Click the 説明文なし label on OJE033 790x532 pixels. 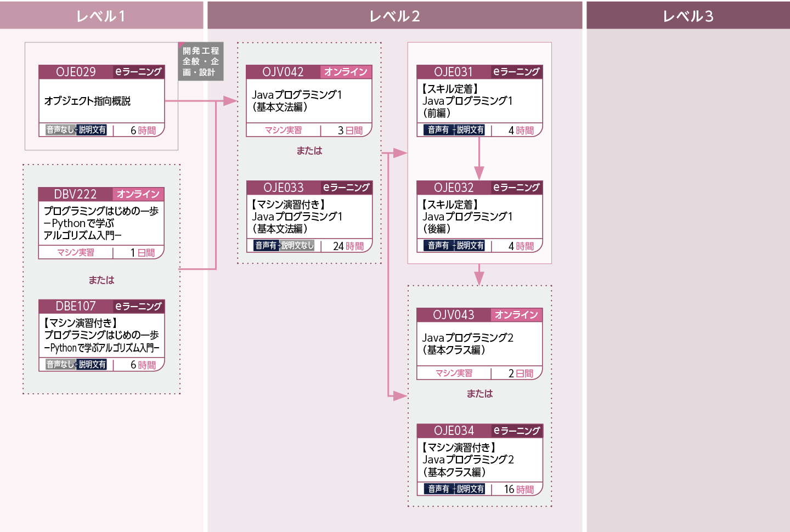click(297, 246)
